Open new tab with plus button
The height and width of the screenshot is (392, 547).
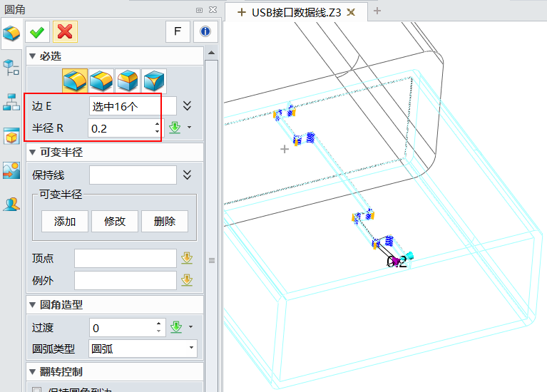click(377, 11)
